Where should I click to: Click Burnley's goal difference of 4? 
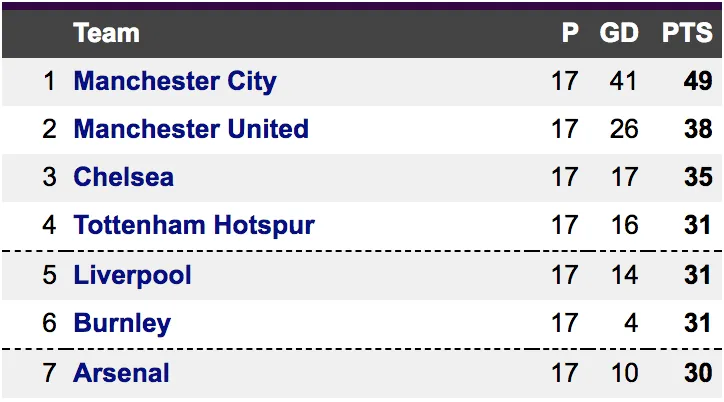(630, 324)
